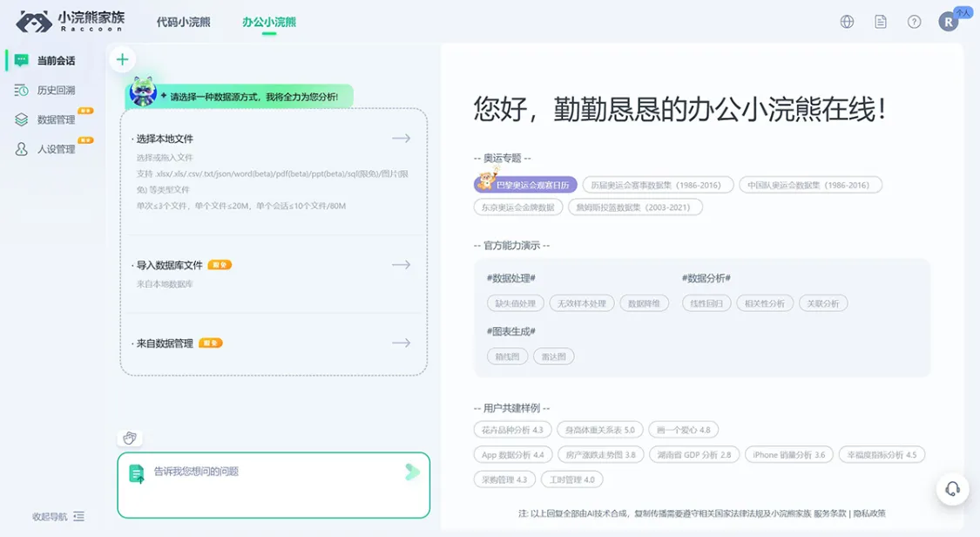Click 历届奥运会赛事数据集 (1986-2016) chip
The width and height of the screenshot is (980, 537).
click(x=658, y=185)
